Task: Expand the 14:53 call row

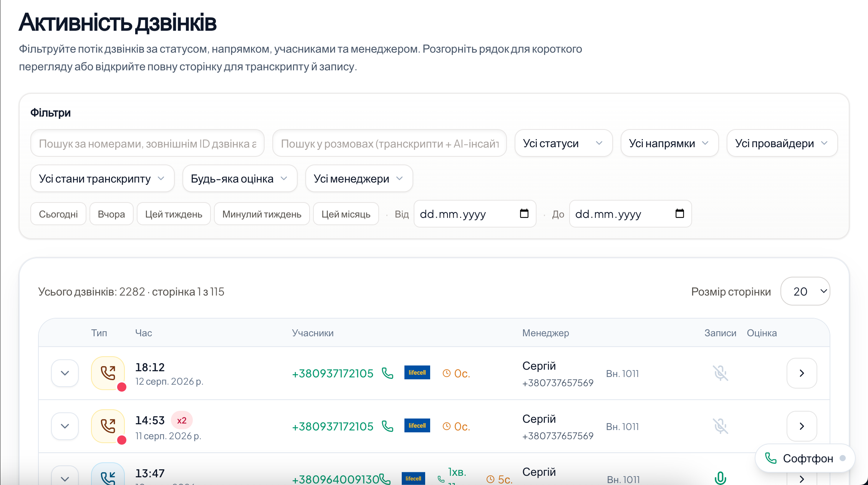Action: 65,426
